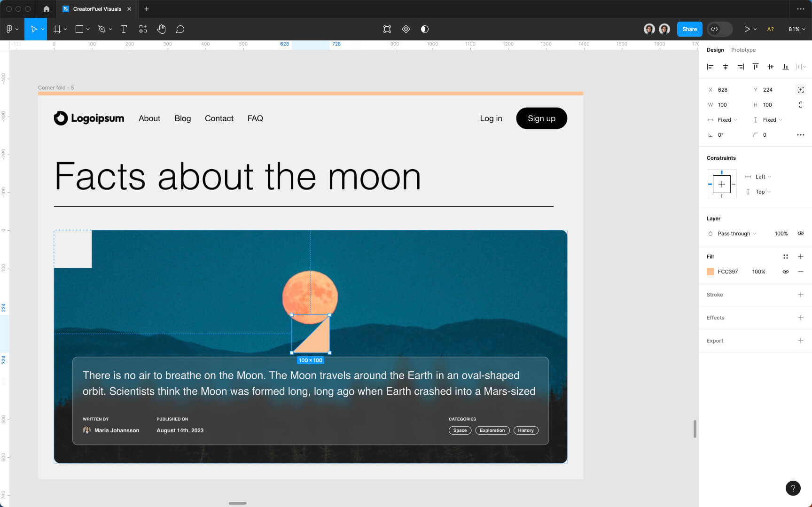This screenshot has height=507, width=812.
Task: Switch to the Prototype tab
Action: pyautogui.click(x=743, y=49)
